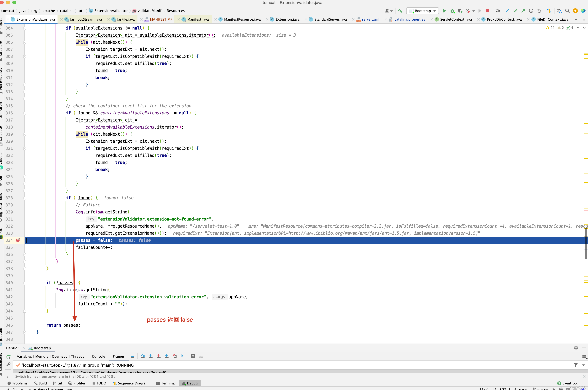Click Step Out in the debug toolbar
Viewport: 588px width, 390px height.
point(167,356)
